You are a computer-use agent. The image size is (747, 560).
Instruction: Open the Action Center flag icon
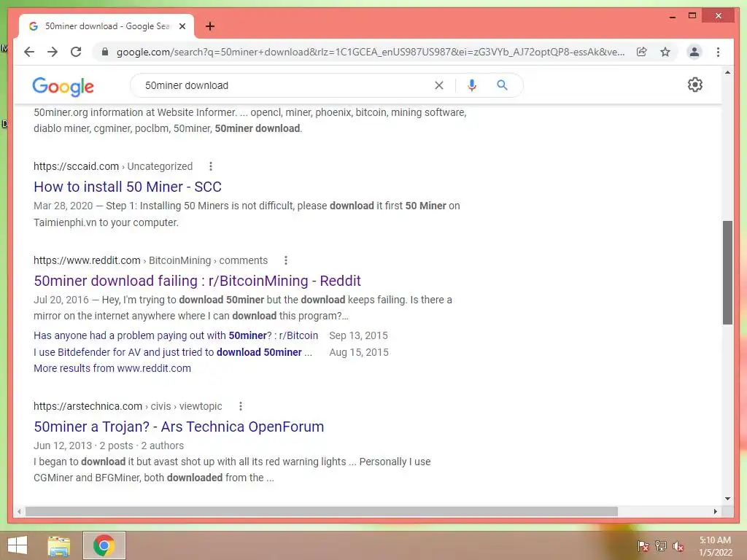coord(643,546)
